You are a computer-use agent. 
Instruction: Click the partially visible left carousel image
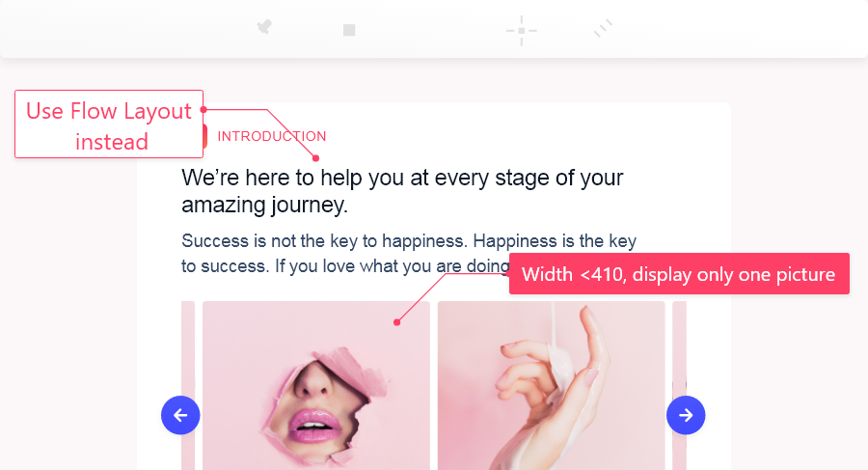pos(188,386)
